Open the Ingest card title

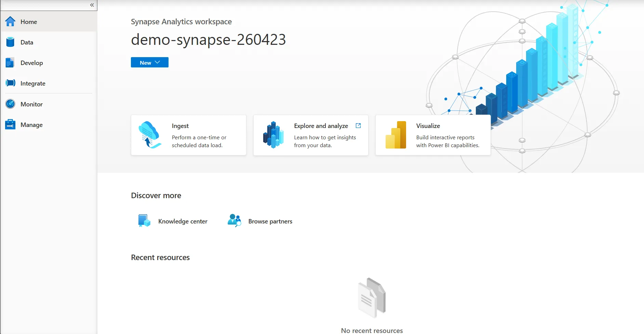point(180,126)
